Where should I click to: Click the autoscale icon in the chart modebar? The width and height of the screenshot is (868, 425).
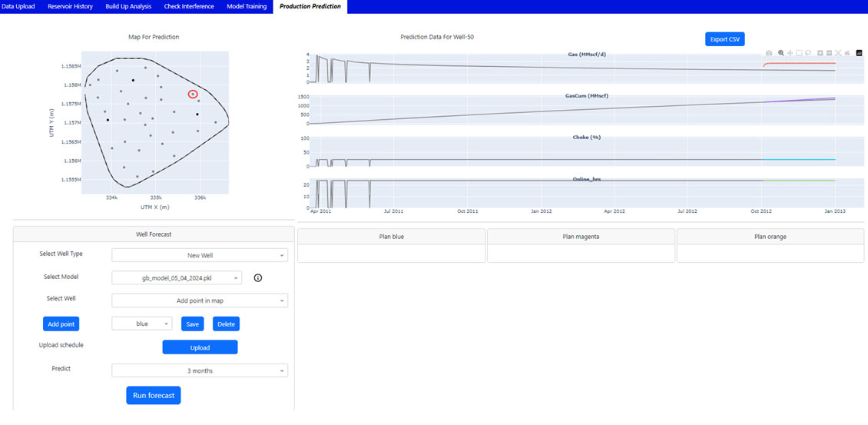838,52
